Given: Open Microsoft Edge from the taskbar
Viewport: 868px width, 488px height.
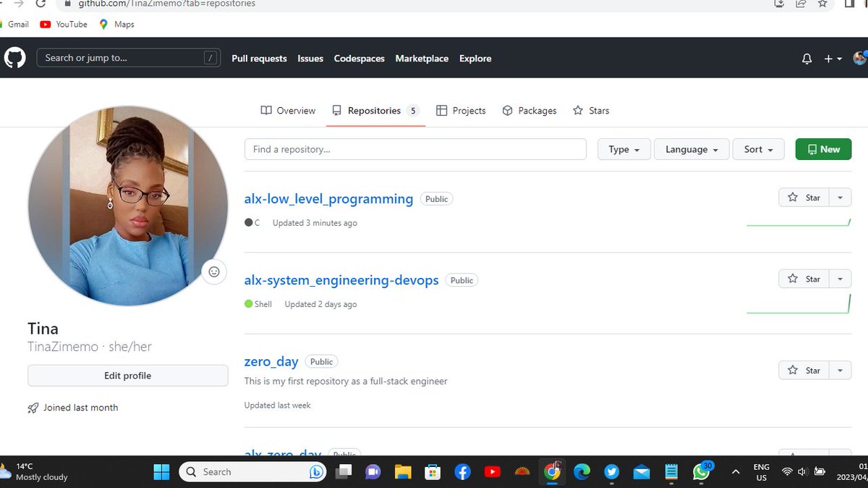Looking at the screenshot, I should tap(582, 472).
